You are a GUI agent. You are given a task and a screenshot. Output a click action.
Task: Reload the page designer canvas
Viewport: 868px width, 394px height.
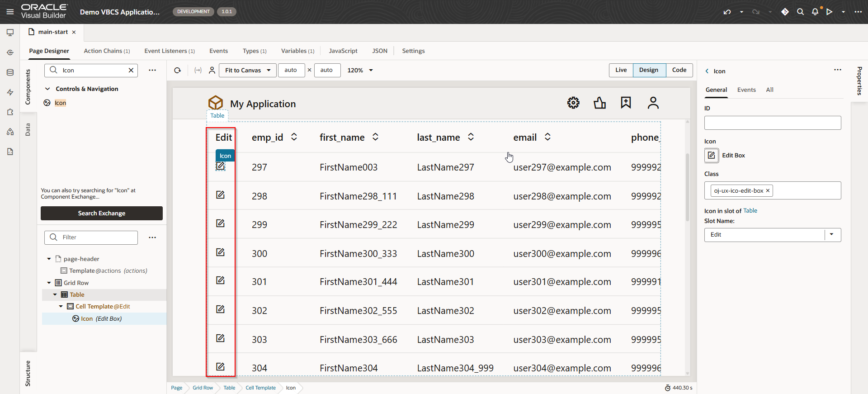click(x=178, y=70)
